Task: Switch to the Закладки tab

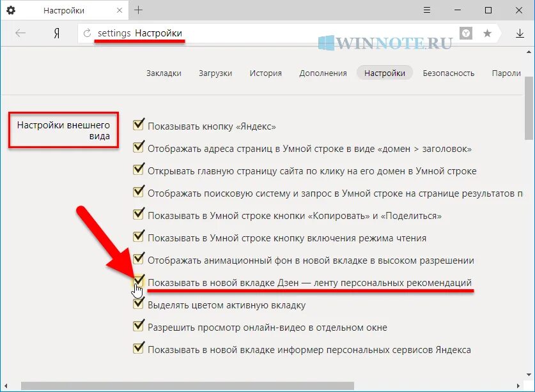Action: (164, 73)
